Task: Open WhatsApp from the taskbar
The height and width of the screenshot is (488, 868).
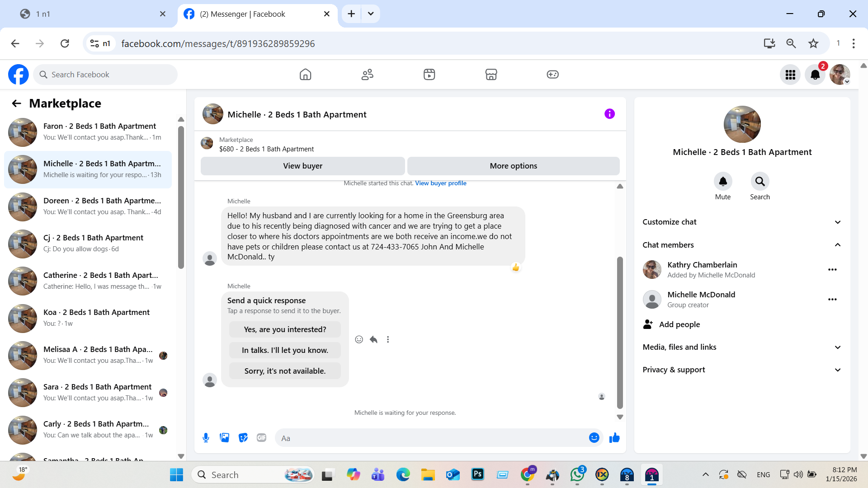Action: coord(577,475)
